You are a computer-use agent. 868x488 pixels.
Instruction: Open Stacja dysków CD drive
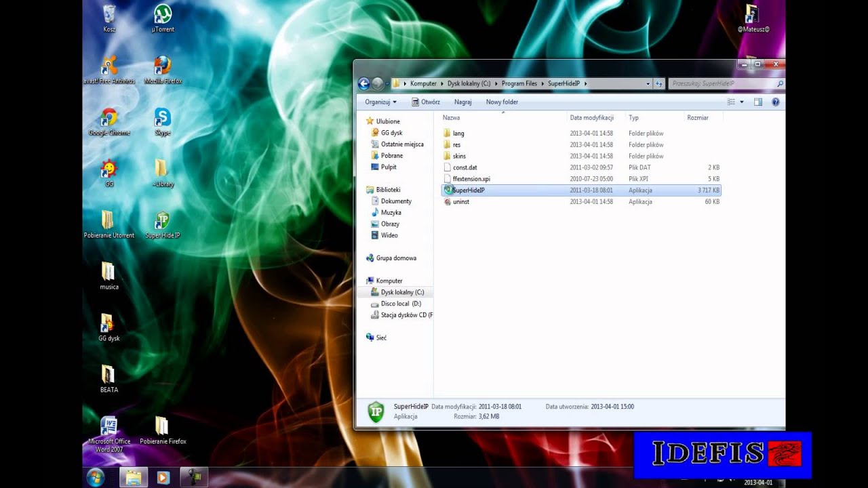pyautogui.click(x=406, y=315)
